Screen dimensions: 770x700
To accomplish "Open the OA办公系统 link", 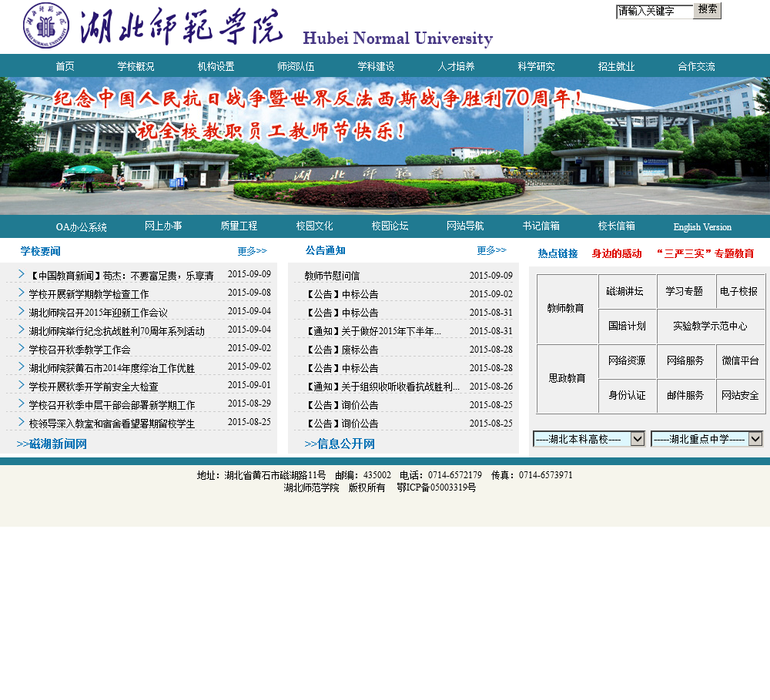I will [x=81, y=227].
